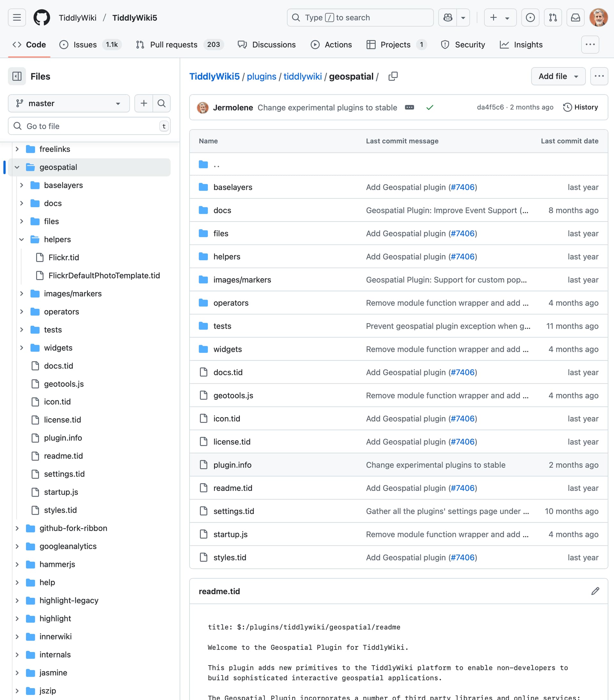Open the Add file dropdown
The width and height of the screenshot is (614, 700).
click(x=558, y=76)
